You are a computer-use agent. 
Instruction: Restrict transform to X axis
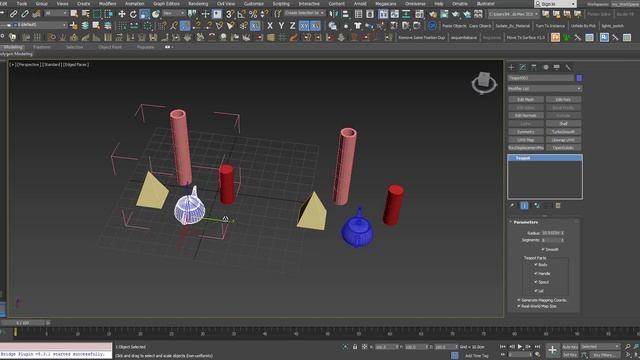coord(270,26)
